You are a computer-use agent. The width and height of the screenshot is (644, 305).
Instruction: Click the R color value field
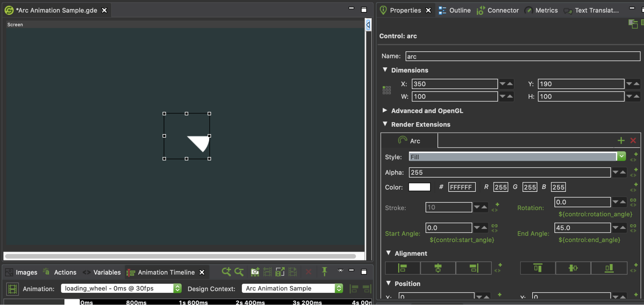pyautogui.click(x=501, y=187)
